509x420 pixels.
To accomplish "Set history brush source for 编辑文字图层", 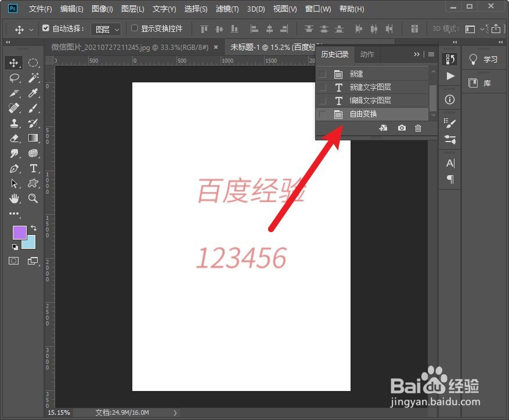I will pos(323,100).
